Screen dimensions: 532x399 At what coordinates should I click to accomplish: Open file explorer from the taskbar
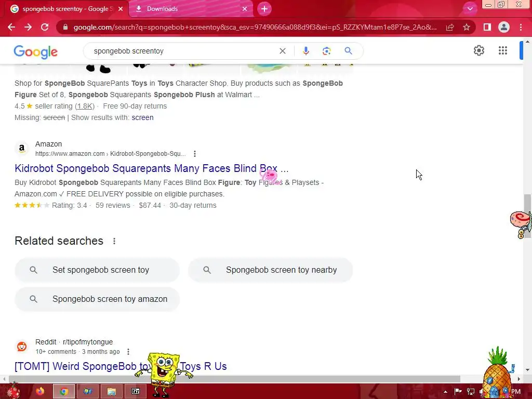tap(112, 391)
